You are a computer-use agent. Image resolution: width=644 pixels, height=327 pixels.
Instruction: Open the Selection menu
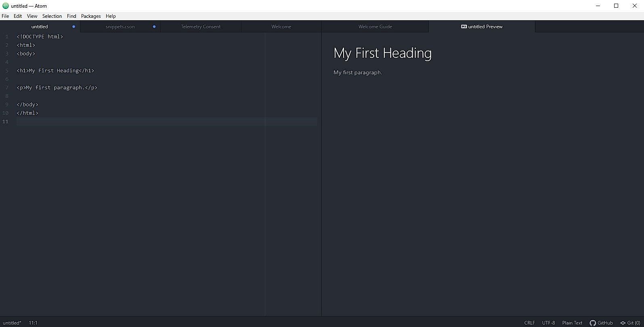click(52, 16)
